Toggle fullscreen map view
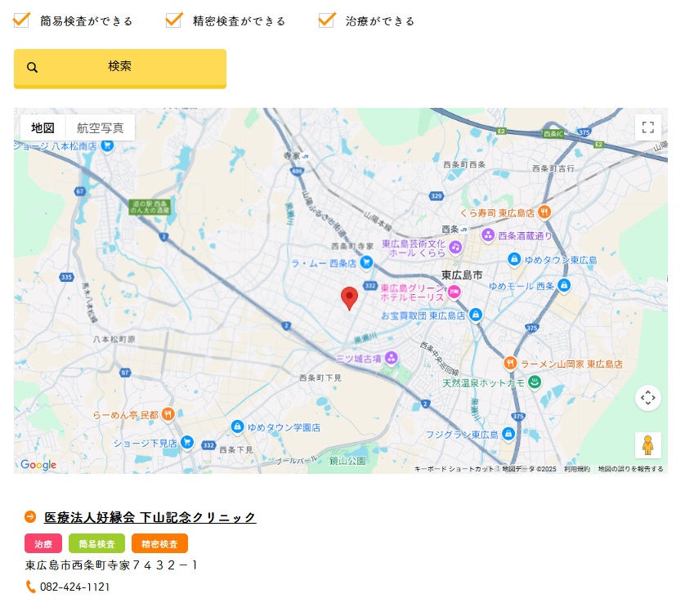685x616 pixels. tap(648, 127)
